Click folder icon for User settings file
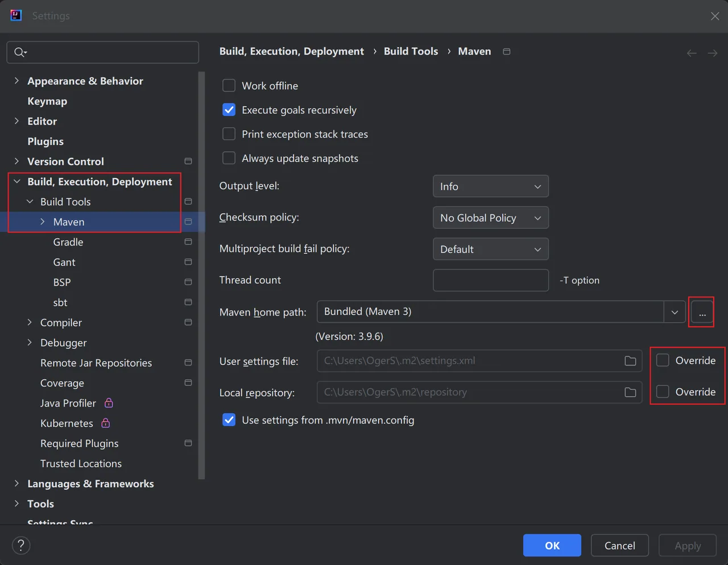728x565 pixels. pos(630,361)
